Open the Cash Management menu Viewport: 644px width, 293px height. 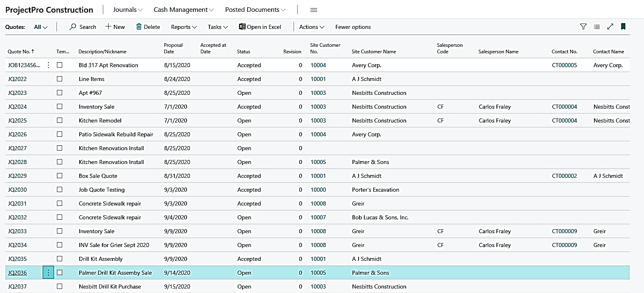pos(183,10)
